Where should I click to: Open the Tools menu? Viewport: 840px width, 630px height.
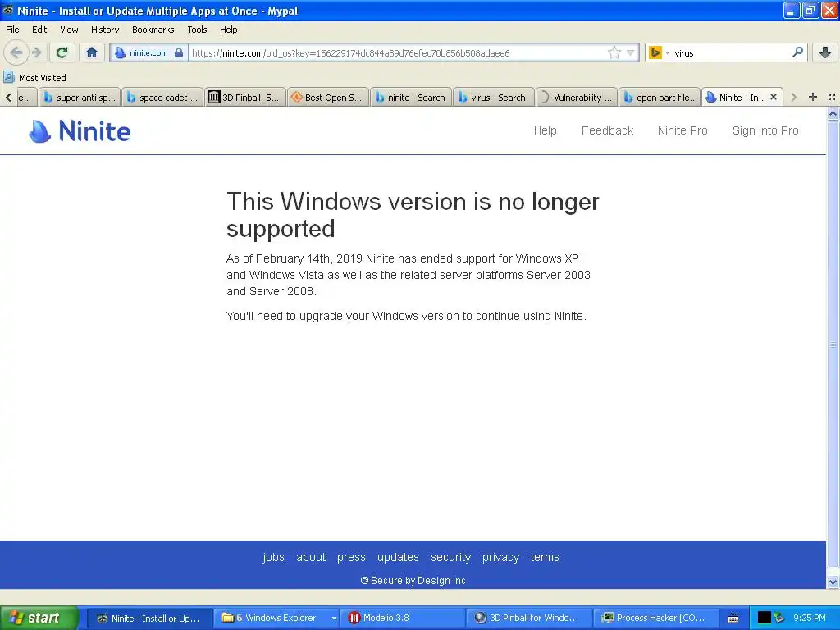197,30
